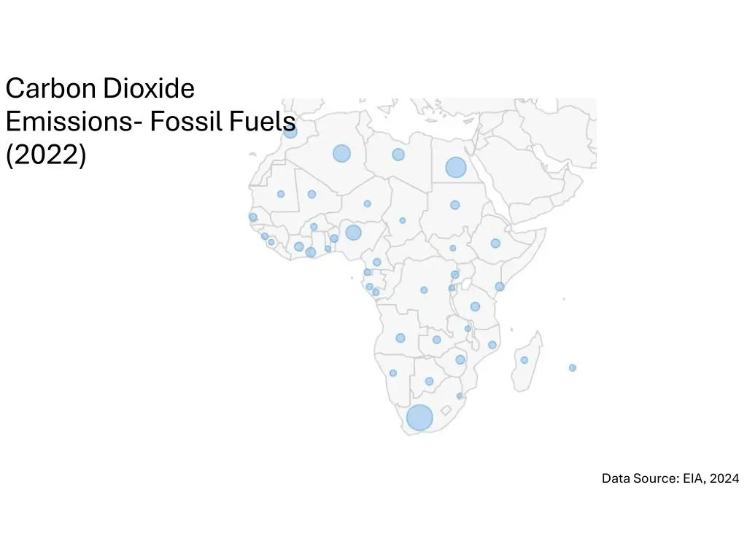Viewport: 747px width, 560px height.
Task: Select the Morocco bubble near the title
Action: tap(290, 131)
